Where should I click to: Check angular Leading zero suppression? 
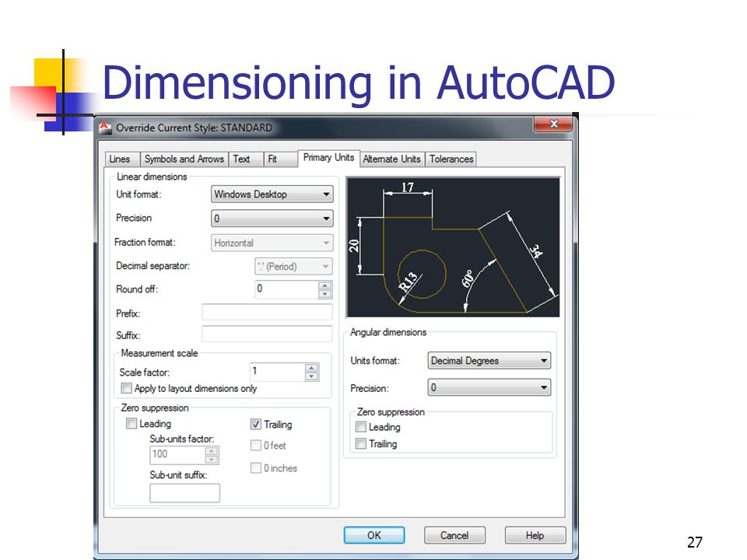pyautogui.click(x=361, y=427)
